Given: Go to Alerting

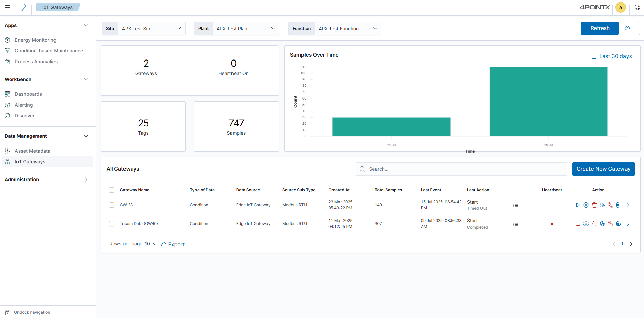Looking at the screenshot, I should (x=24, y=105).
